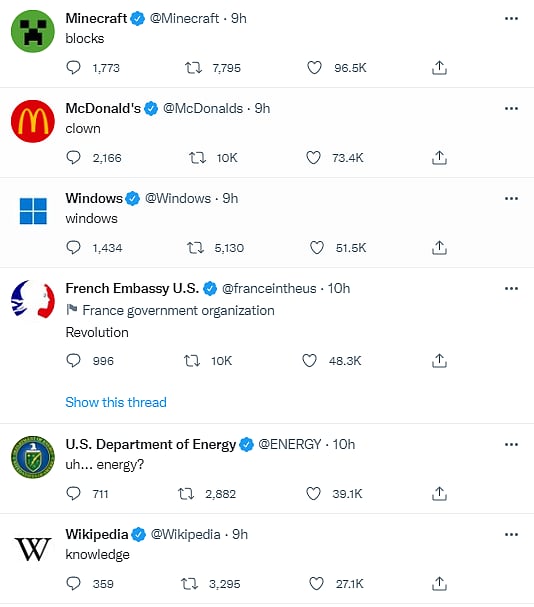
Task: Reply to the Windows "windows" tweet
Action: pos(73,248)
